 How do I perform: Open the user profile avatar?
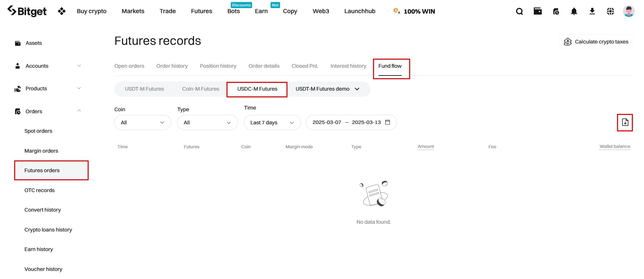[x=628, y=11]
